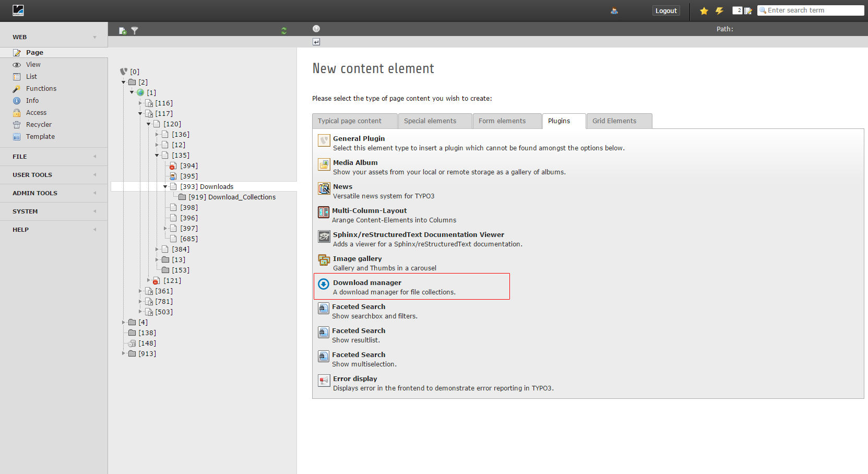Expand the [397] page tree node
868x474 pixels.
(x=165, y=228)
